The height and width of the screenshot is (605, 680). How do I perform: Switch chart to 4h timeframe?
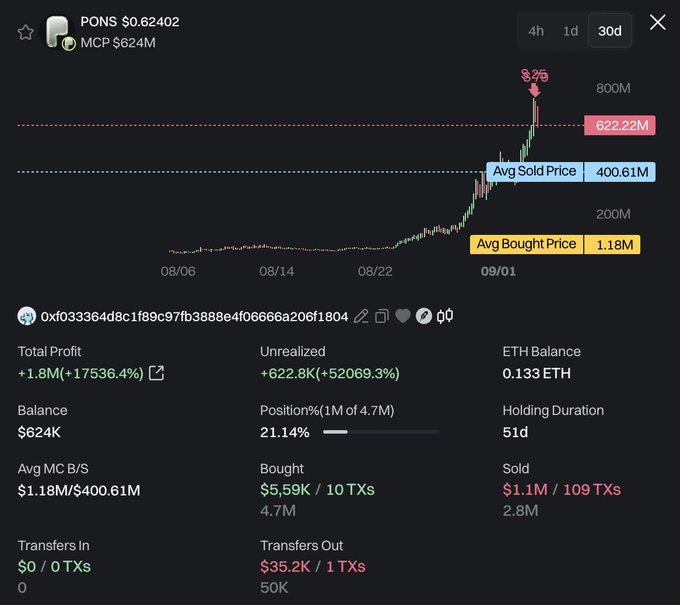[x=536, y=31]
